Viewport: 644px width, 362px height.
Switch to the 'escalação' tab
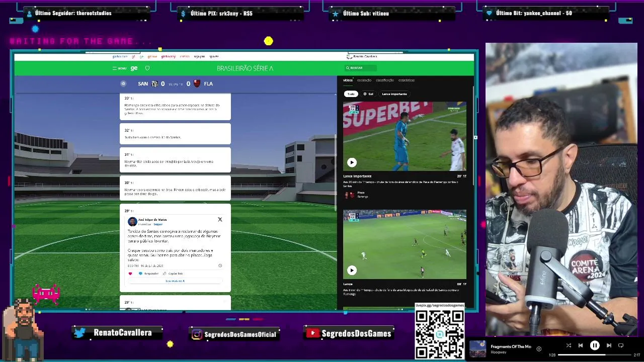364,80
